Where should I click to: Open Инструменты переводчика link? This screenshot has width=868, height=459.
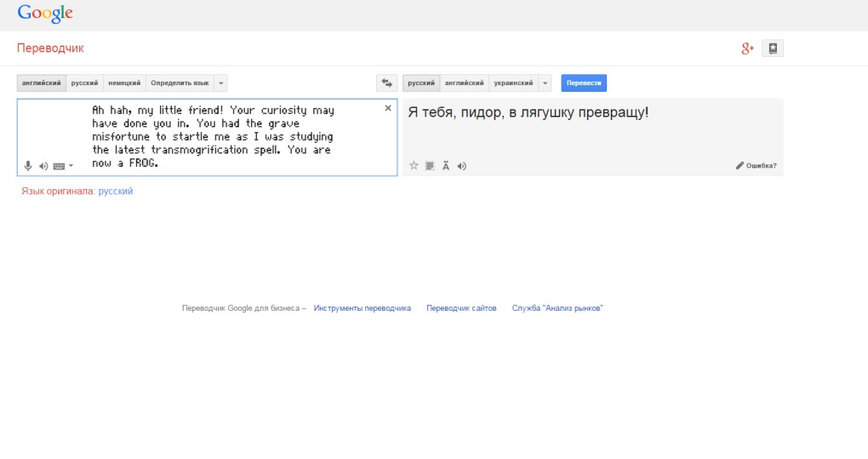363,308
